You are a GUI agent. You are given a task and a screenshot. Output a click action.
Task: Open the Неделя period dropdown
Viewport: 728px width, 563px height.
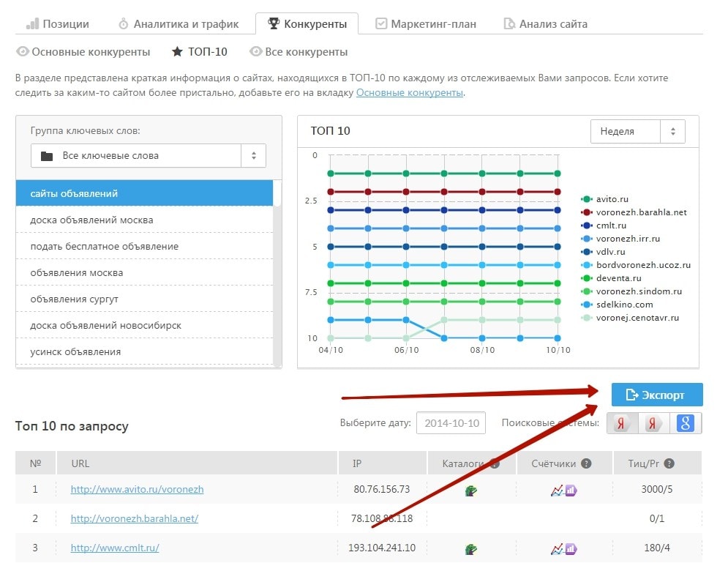coord(637,132)
